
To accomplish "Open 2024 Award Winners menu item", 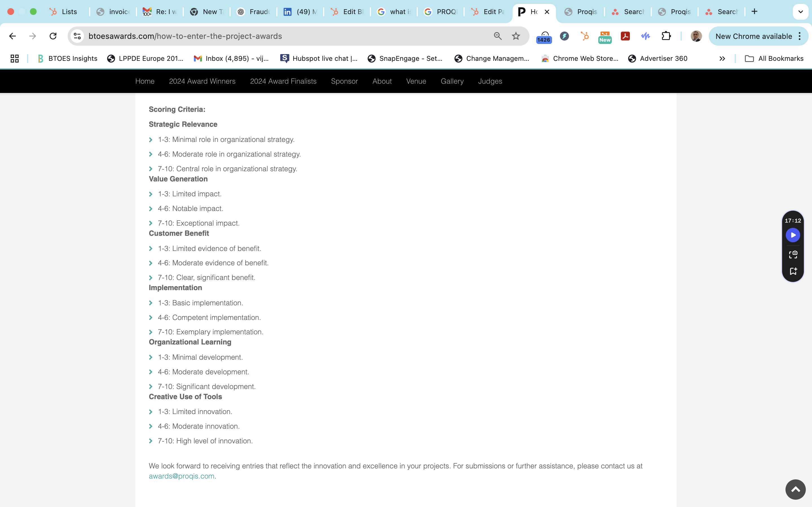I will click(x=202, y=81).
